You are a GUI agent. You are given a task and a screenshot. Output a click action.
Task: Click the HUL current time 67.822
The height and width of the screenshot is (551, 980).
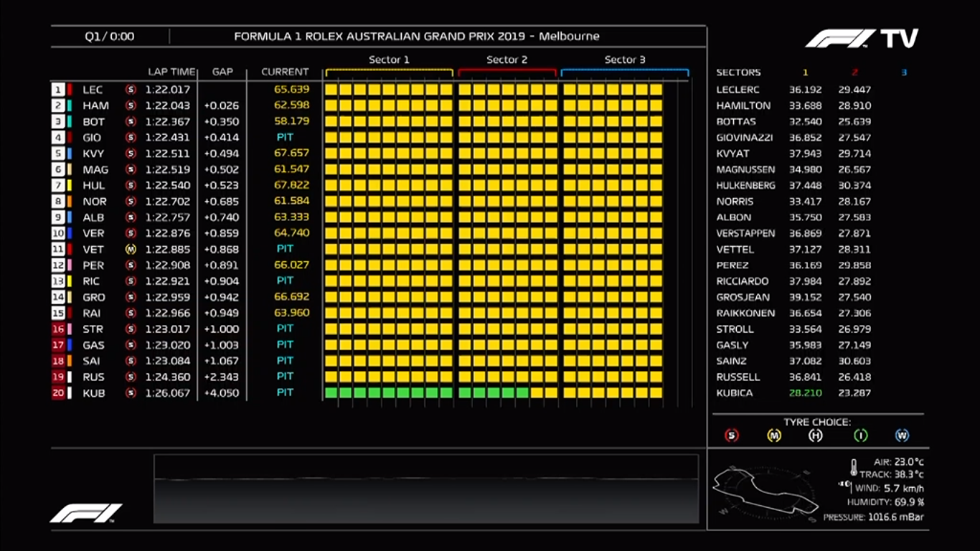click(x=291, y=185)
